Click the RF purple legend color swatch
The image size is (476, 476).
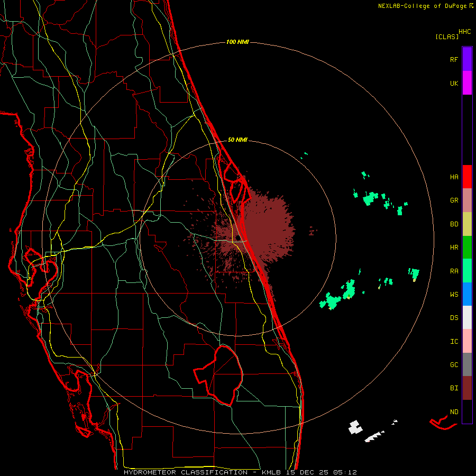point(467,59)
